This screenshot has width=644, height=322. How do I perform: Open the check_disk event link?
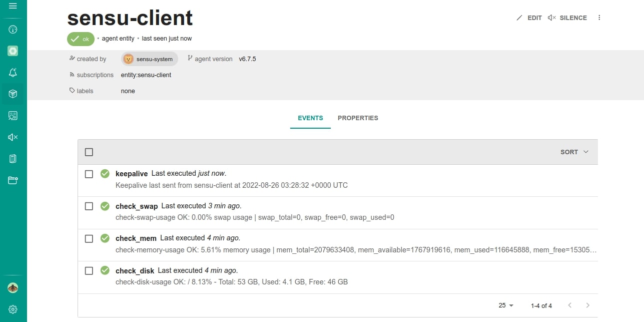point(135,271)
